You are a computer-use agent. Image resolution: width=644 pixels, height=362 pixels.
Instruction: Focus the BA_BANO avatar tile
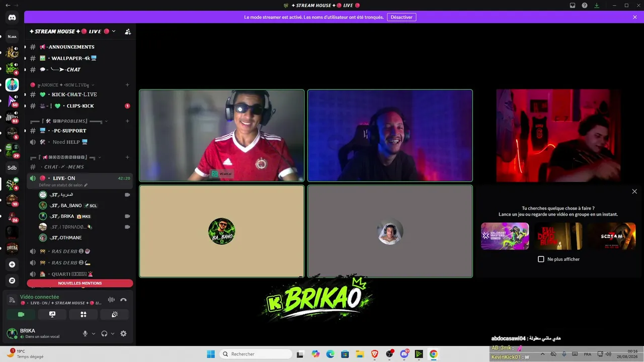pyautogui.click(x=222, y=231)
